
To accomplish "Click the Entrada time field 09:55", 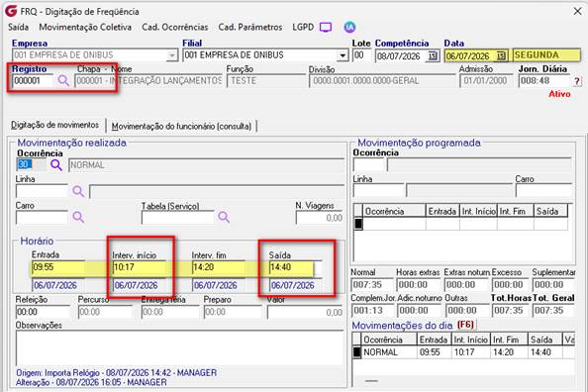I will (x=57, y=267).
